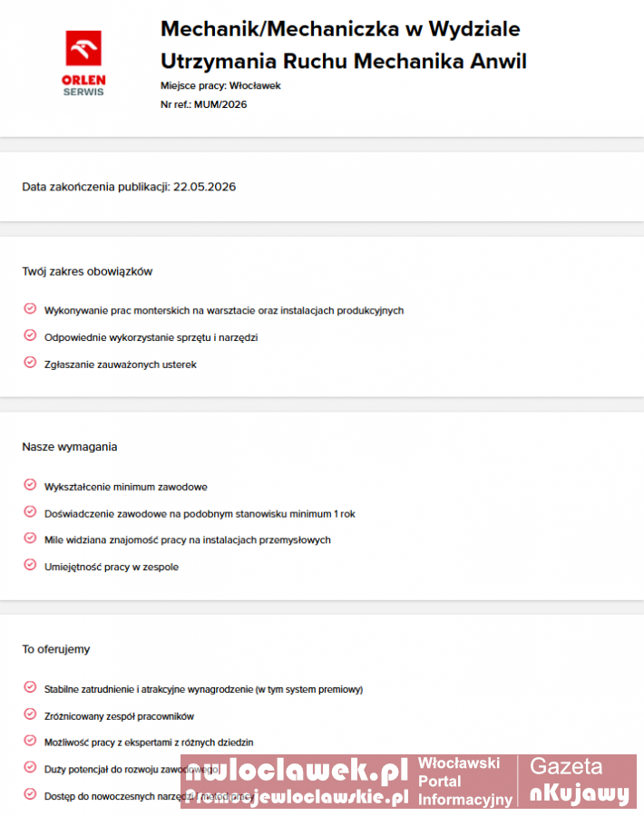Click check icon next to 'Umiejętność pracy w zespole'
This screenshot has width=644, height=816.
pyautogui.click(x=30, y=566)
